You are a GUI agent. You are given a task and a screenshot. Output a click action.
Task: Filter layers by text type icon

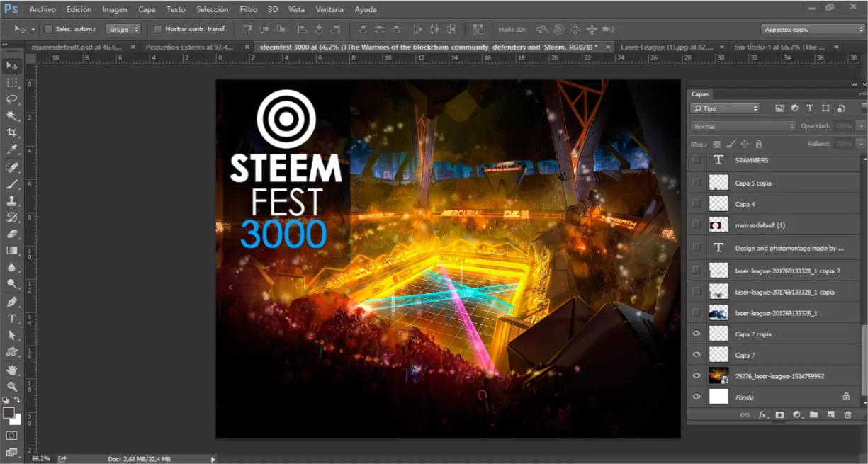coord(810,108)
